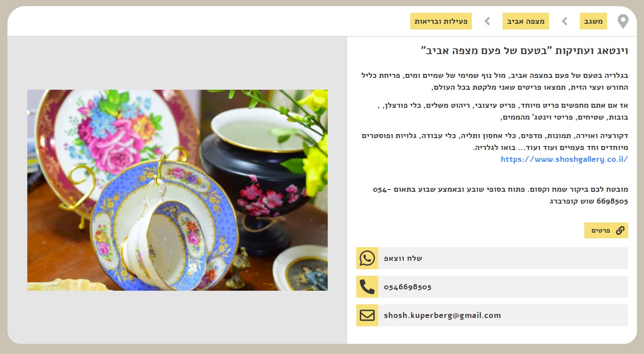The image size is (644, 354).
Task: Click the listing title וינטאג ועתיקות
Action: click(x=525, y=50)
